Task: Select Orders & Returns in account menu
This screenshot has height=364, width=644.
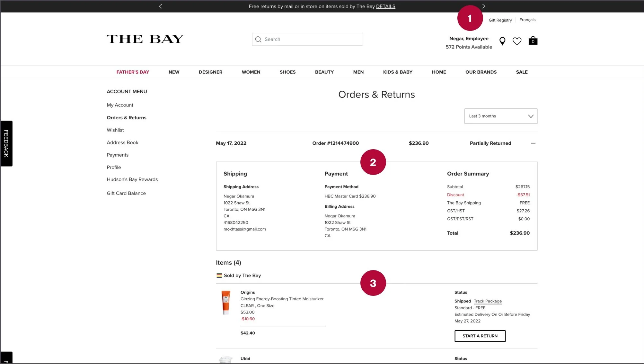Action: click(127, 118)
